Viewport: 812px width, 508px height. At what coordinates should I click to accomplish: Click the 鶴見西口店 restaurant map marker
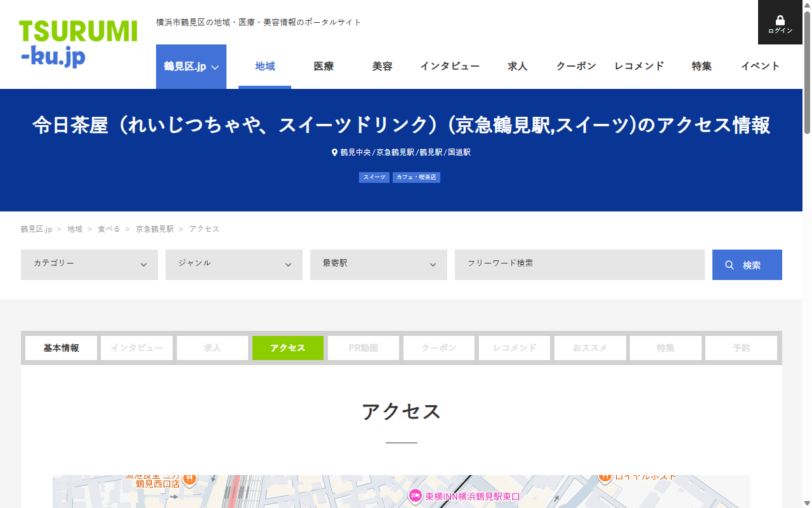coord(190,478)
